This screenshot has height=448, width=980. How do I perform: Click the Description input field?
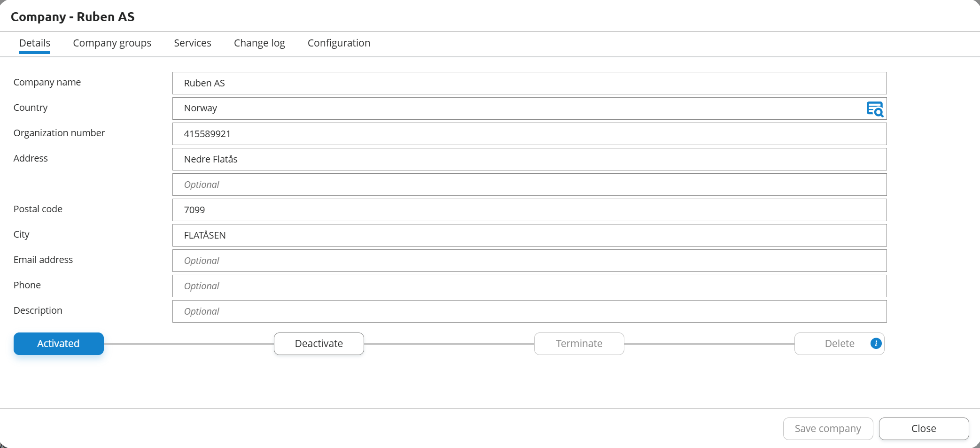pos(529,311)
